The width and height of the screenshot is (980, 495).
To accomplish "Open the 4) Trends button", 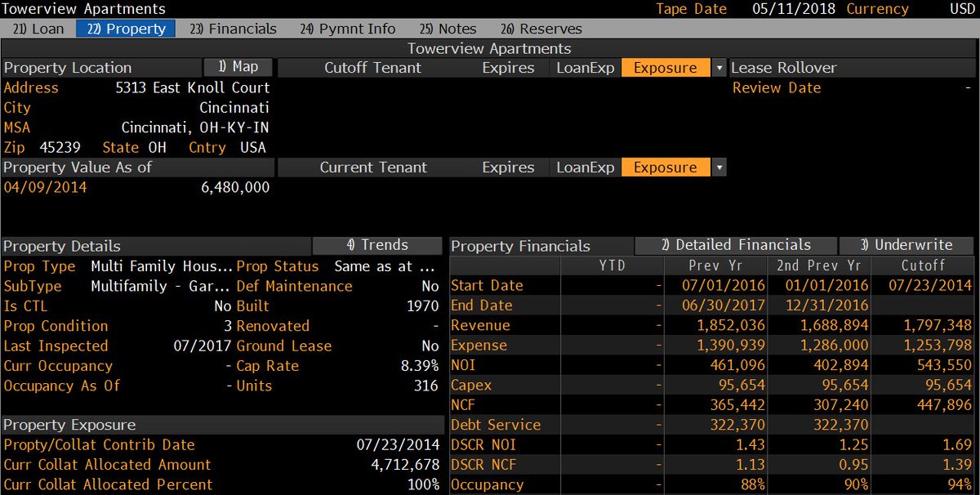I will [x=377, y=245].
